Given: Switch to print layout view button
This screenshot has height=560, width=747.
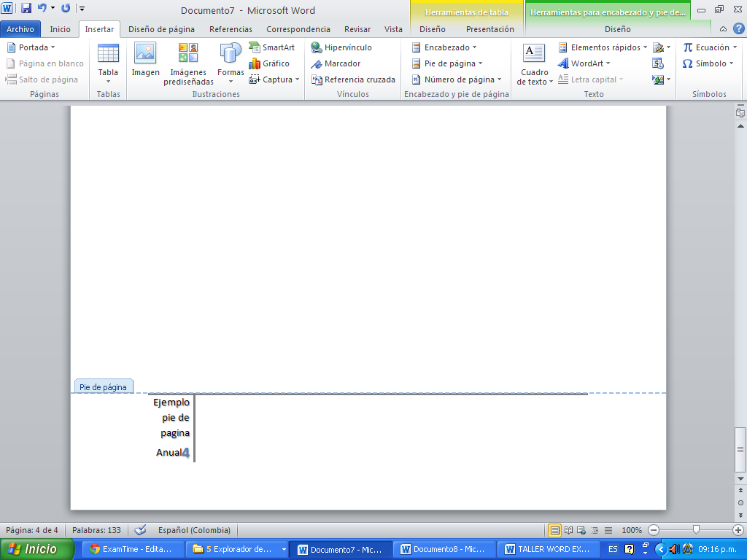Looking at the screenshot, I should pyautogui.click(x=555, y=530).
